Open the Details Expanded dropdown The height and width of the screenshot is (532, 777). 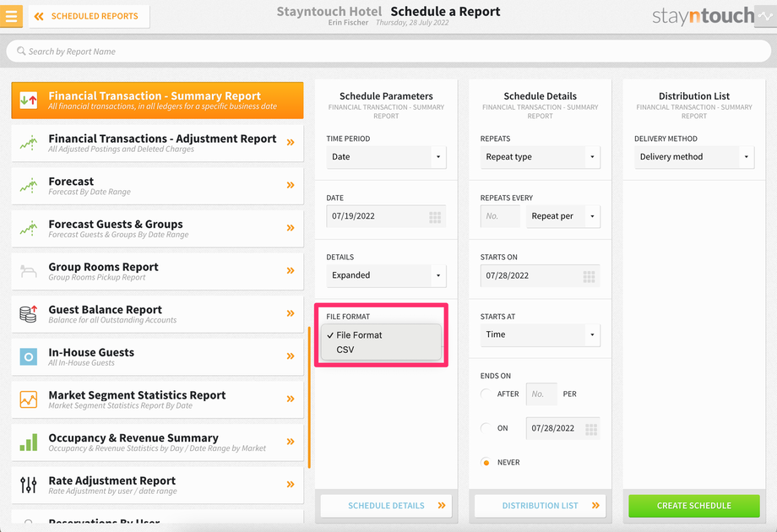[x=386, y=275]
